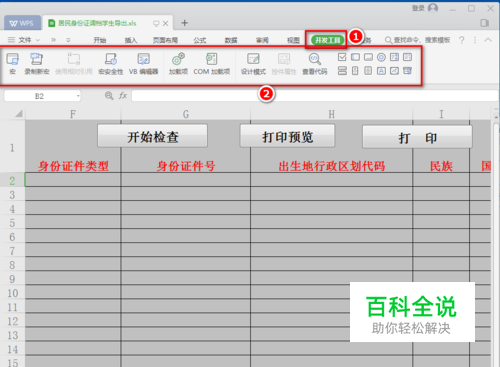Insert a toggle button control
500x367 pixels.
[x=342, y=71]
